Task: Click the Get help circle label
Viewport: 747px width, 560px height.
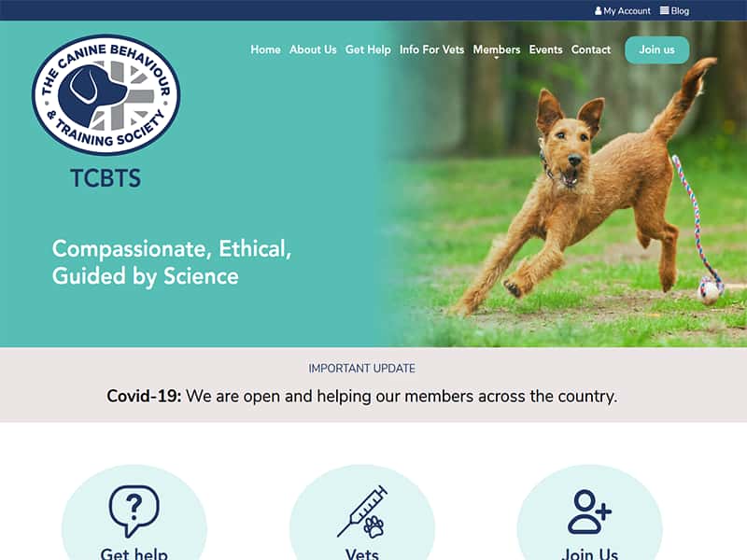Action: coord(134,553)
